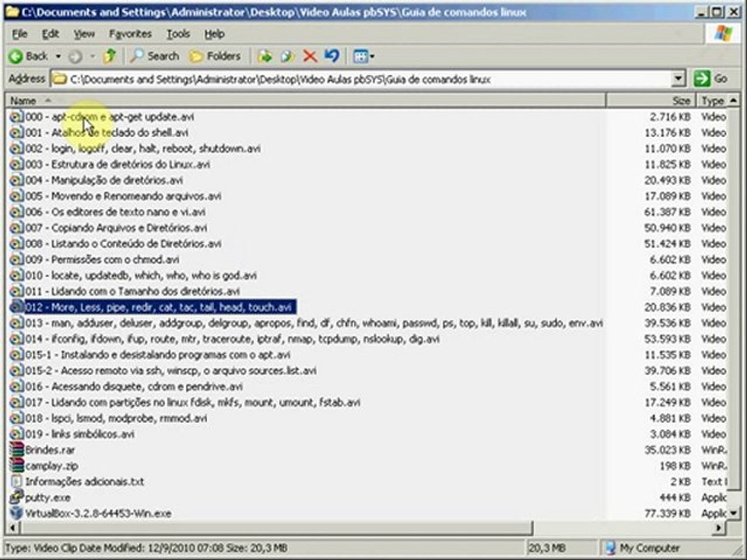Click icon of 004 - Manipulação de diretórios file

pyautogui.click(x=16, y=180)
